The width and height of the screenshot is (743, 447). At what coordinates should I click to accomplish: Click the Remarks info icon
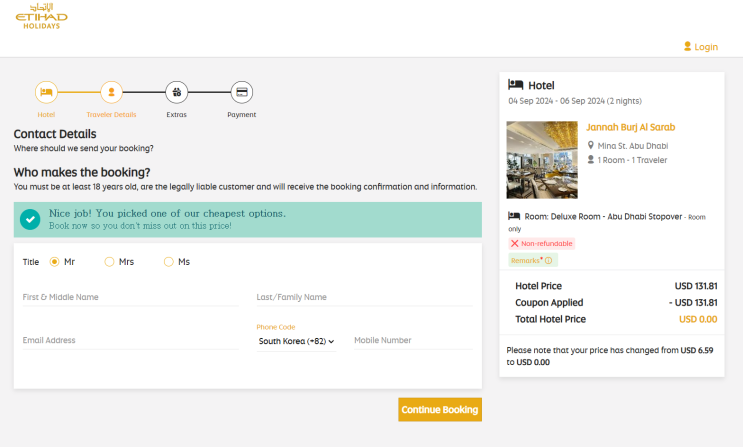click(x=548, y=261)
